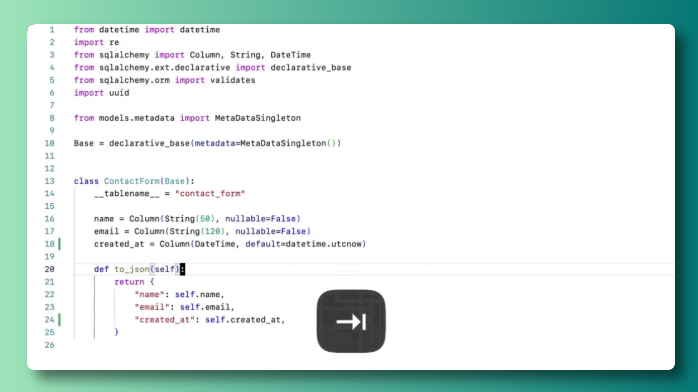The image size is (698, 392).
Task: Click the "contact_form" table name string
Action: tap(210, 194)
